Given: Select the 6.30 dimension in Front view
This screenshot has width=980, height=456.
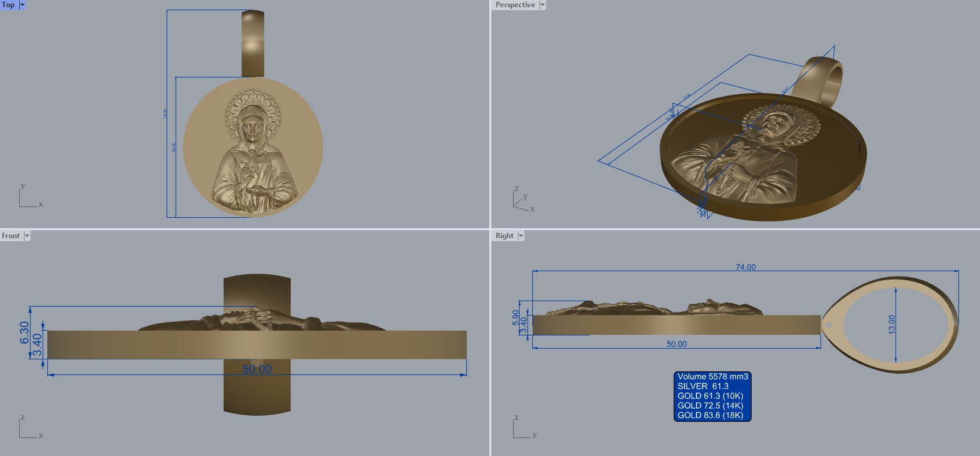Looking at the screenshot, I should tap(24, 332).
